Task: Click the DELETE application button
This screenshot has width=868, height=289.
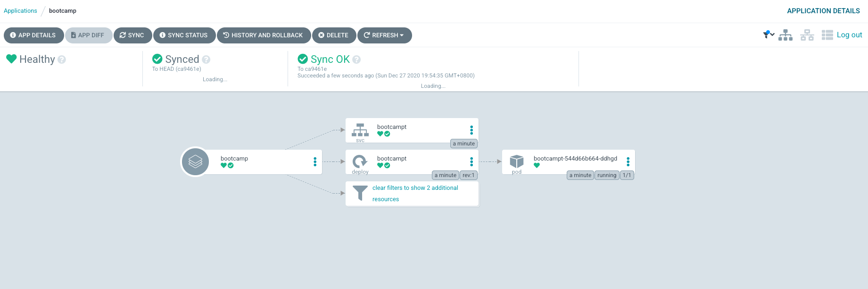Action: click(x=334, y=35)
